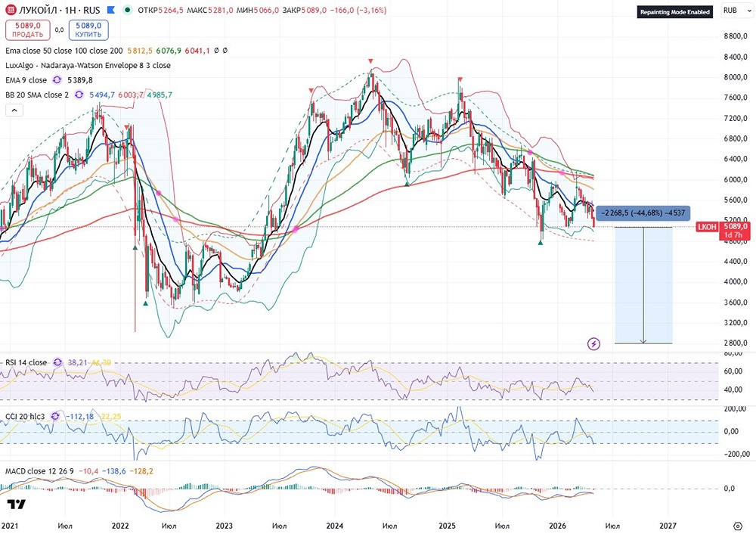Click the 38,21 RSI value
The width and height of the screenshot is (756, 534).
pyautogui.click(x=76, y=362)
